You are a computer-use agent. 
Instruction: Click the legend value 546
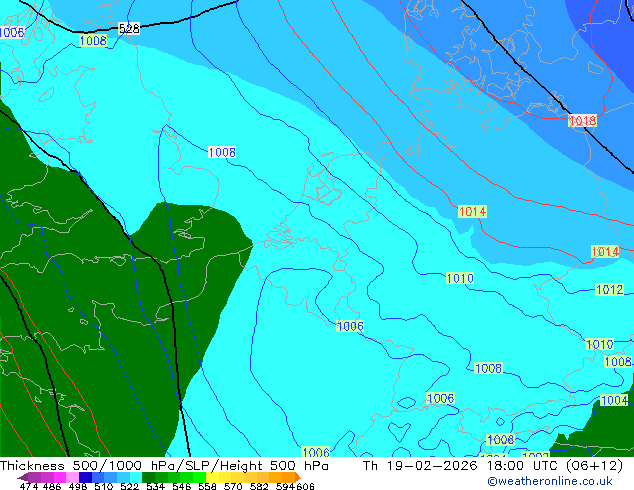pos(182,486)
